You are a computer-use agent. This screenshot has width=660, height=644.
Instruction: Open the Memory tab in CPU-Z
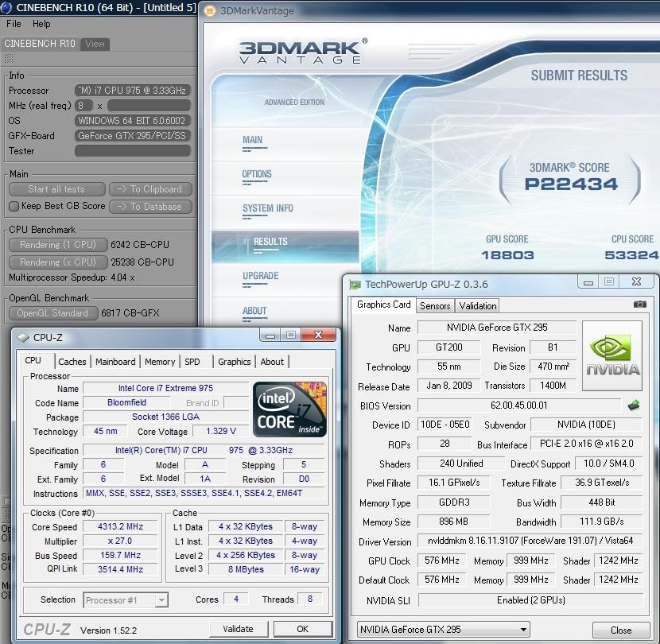tap(160, 362)
